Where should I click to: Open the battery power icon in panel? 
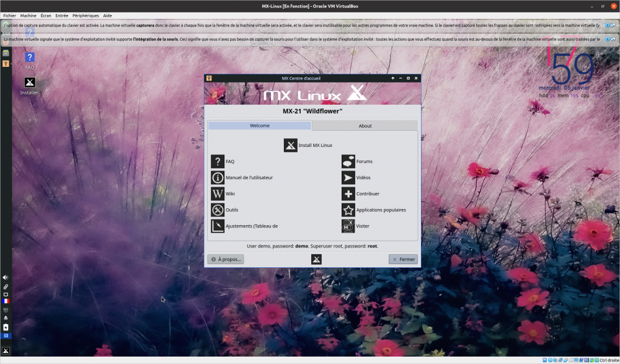click(6, 327)
